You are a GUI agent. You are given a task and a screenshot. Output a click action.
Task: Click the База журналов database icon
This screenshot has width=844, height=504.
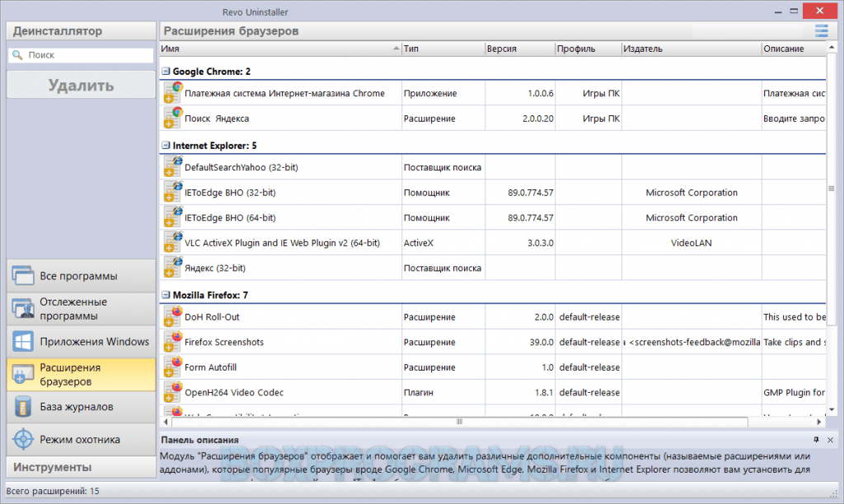[23, 407]
